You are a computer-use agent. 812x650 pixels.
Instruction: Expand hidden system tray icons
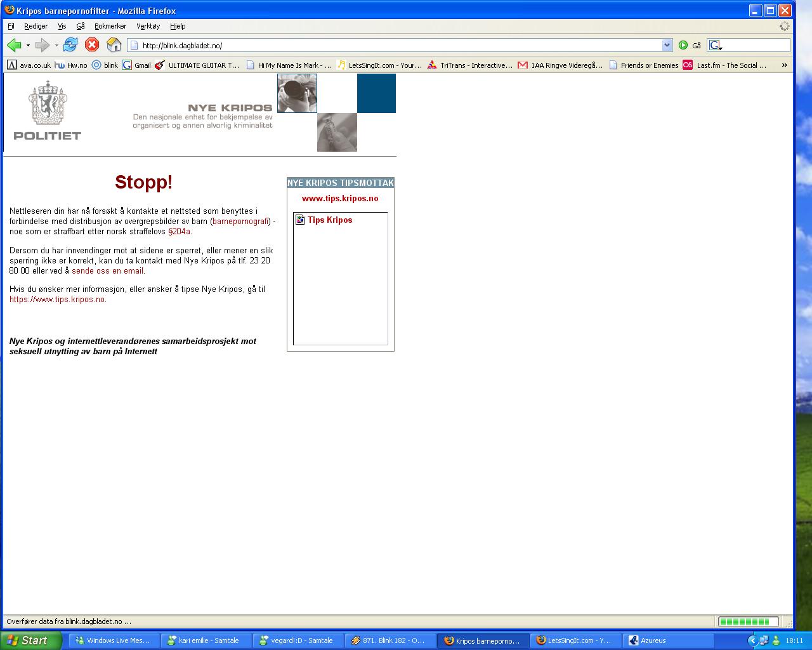tap(753, 640)
